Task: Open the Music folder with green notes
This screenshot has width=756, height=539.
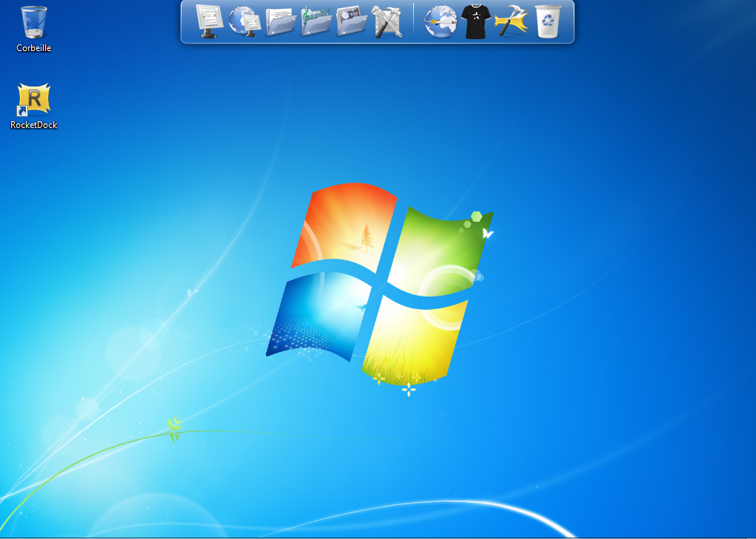Action: [317, 21]
